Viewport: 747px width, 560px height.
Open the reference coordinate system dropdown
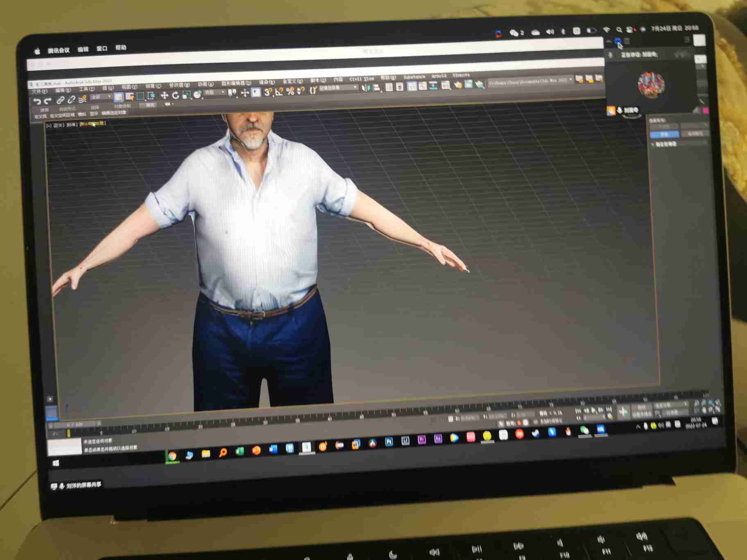(x=215, y=93)
